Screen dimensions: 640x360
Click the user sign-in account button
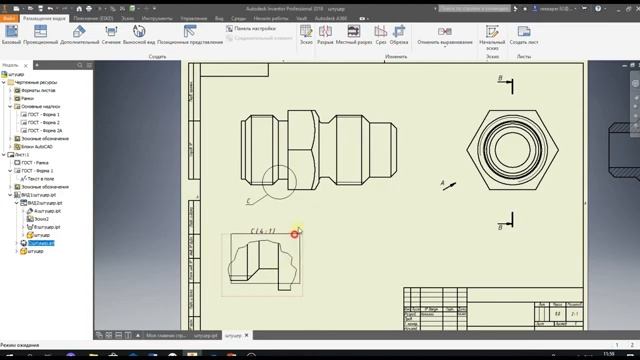click(554, 9)
